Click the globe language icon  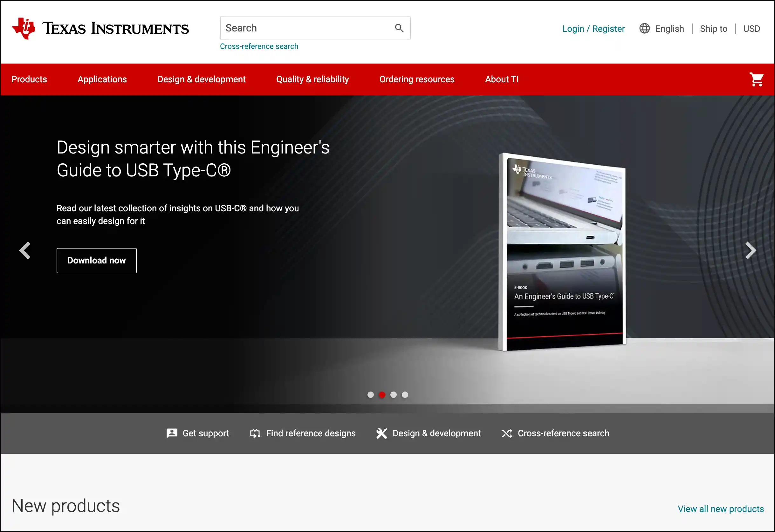[644, 29]
